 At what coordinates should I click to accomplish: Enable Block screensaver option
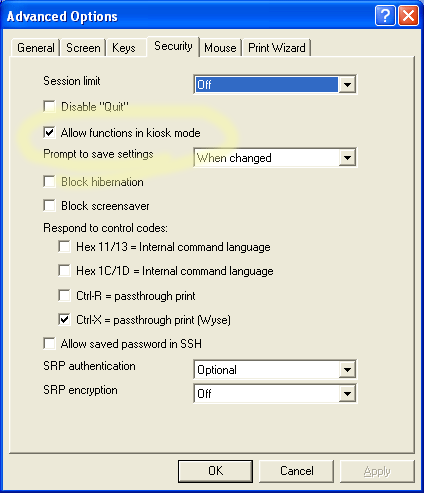click(x=49, y=206)
